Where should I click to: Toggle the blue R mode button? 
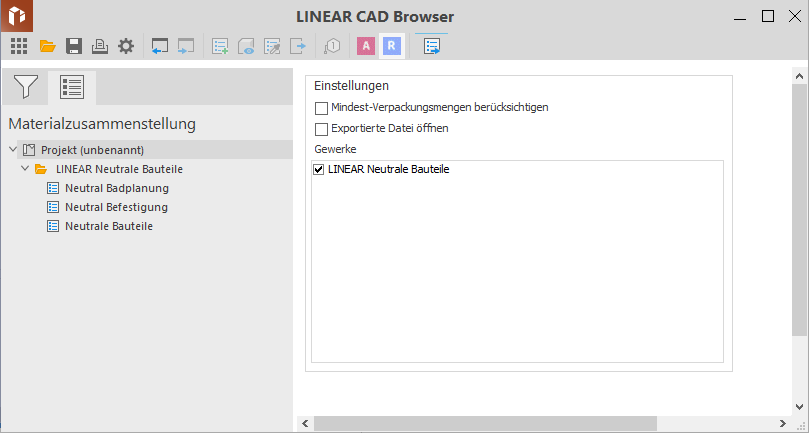pos(392,46)
